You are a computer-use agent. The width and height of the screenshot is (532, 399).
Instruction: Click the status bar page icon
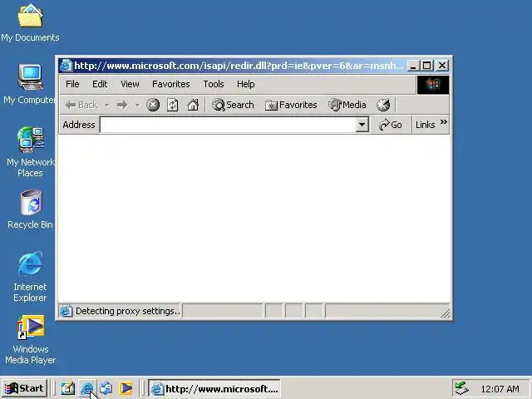pos(66,311)
